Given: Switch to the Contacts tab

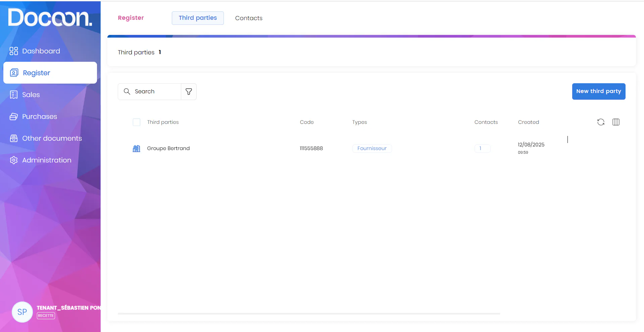Looking at the screenshot, I should 249,18.
